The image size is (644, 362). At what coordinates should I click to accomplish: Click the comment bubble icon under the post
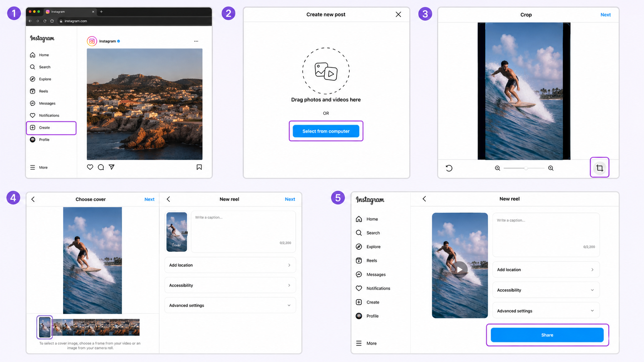(101, 167)
